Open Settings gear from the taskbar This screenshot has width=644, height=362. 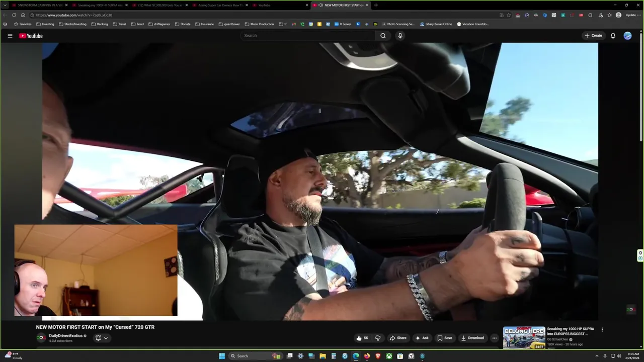pyautogui.click(x=300, y=356)
